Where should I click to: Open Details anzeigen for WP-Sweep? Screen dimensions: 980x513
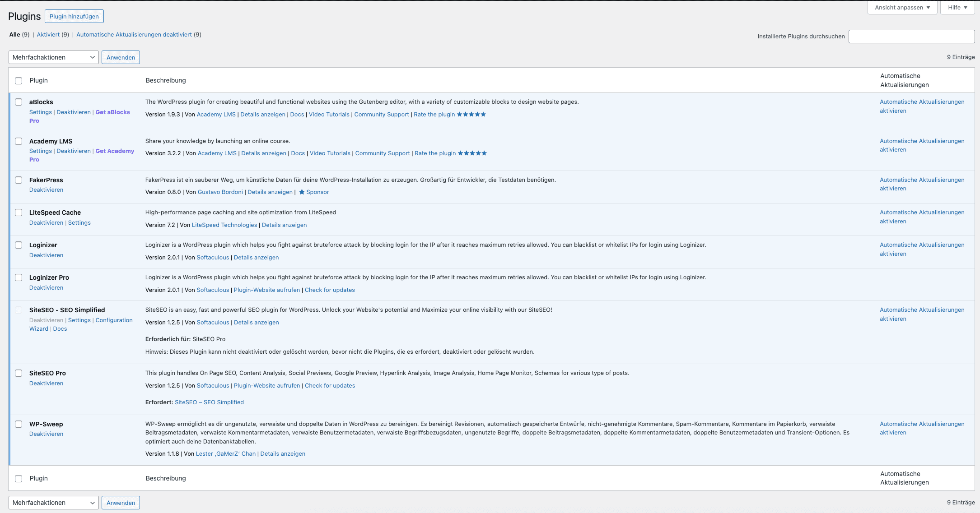pos(283,453)
